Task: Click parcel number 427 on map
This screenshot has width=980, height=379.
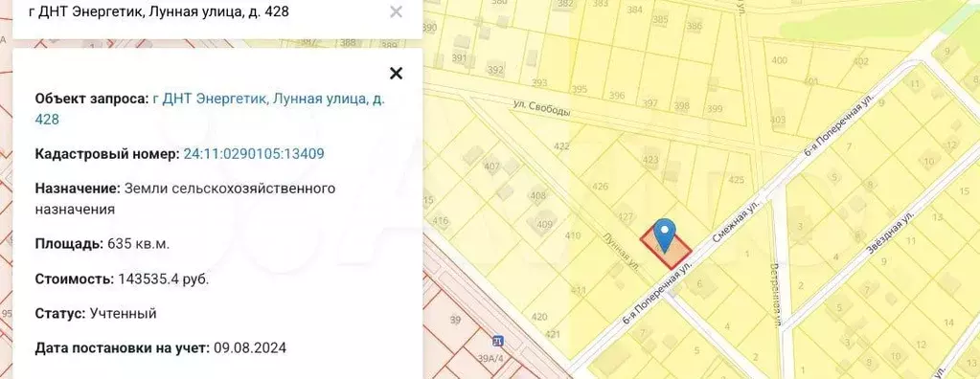Action: 625,216
